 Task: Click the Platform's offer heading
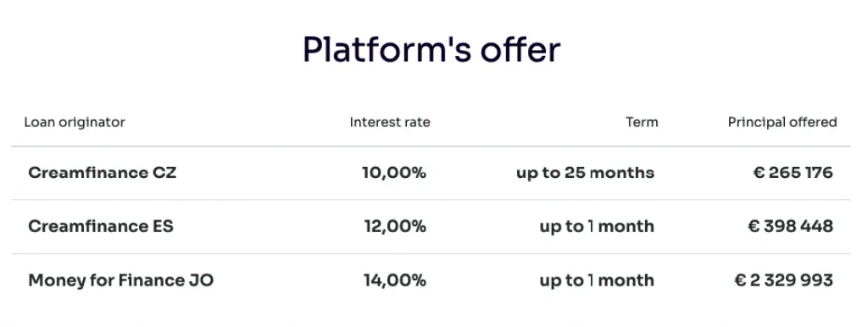[431, 50]
